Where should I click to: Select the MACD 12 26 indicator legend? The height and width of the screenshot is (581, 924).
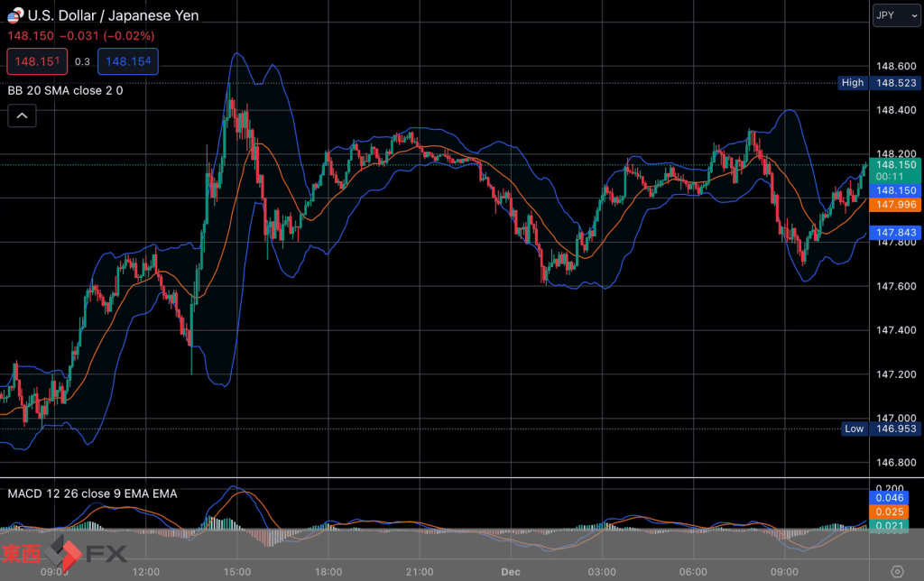coord(92,493)
